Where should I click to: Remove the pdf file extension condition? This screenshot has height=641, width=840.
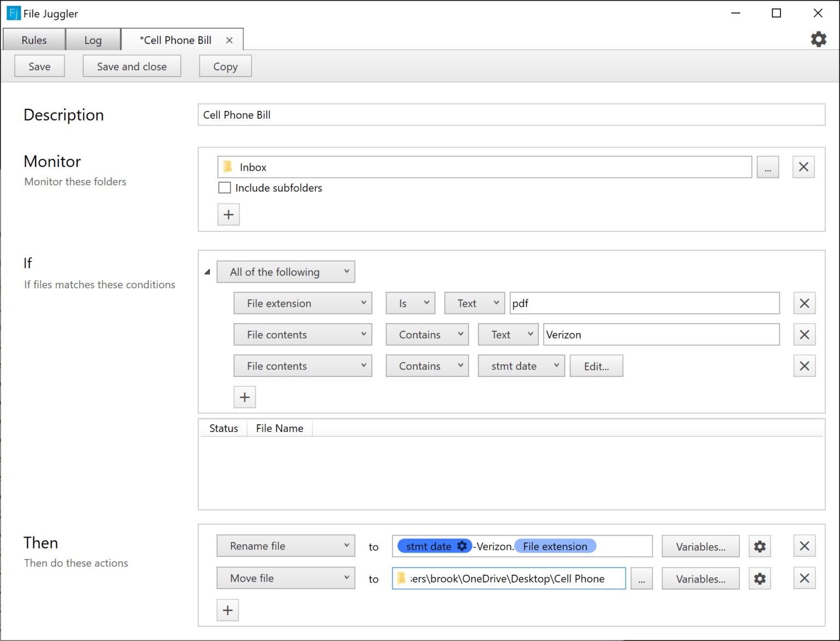click(804, 303)
